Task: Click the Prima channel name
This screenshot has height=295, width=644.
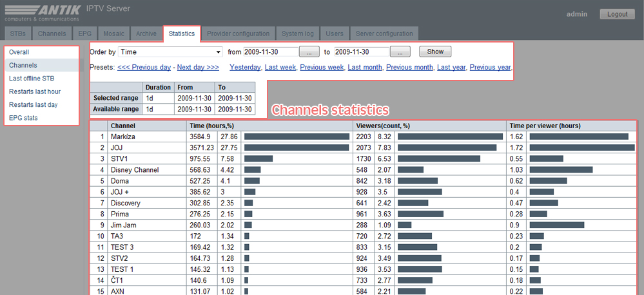Action: 119,214
